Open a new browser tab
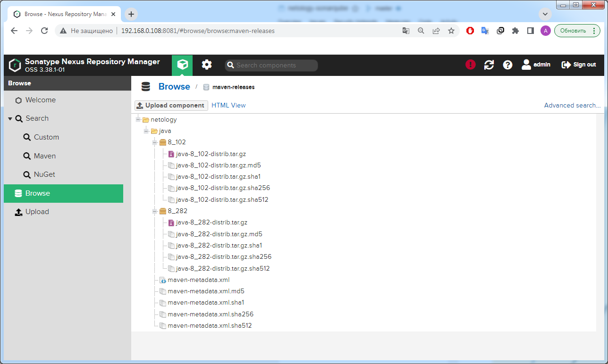This screenshot has height=364, width=608. 131,14
